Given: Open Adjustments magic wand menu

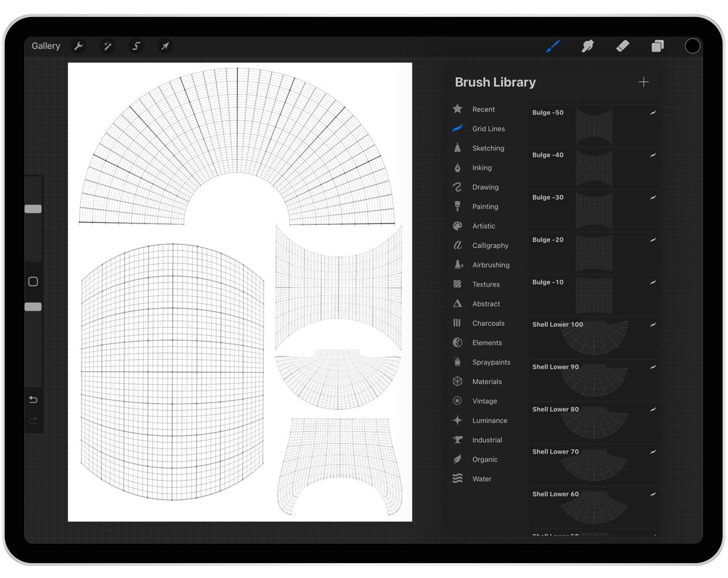Looking at the screenshot, I should point(107,46).
